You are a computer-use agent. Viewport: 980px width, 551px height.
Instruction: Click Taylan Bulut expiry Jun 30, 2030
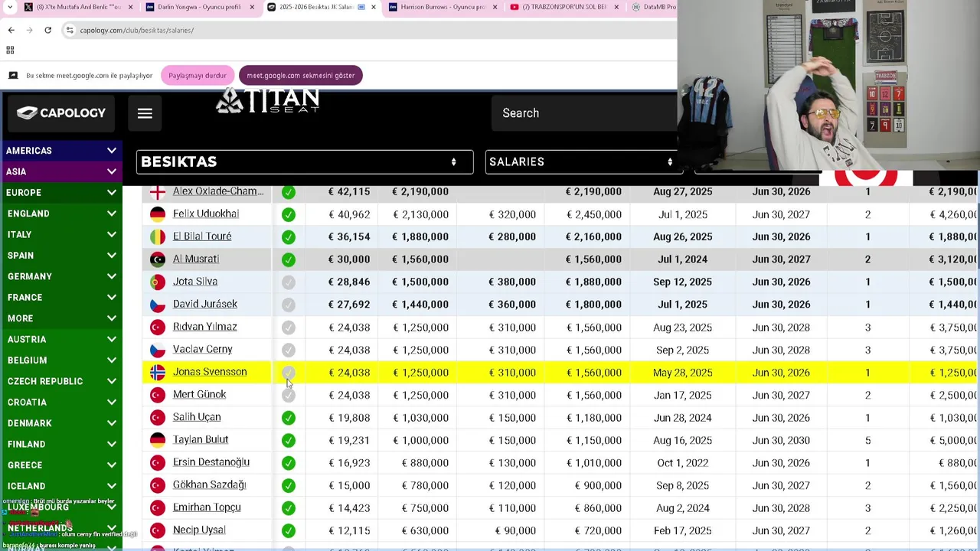tap(781, 440)
